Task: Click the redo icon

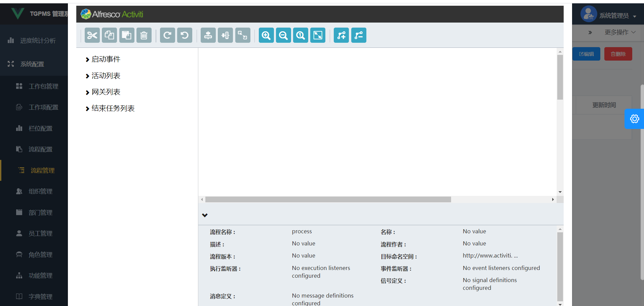Action: pyautogui.click(x=167, y=35)
